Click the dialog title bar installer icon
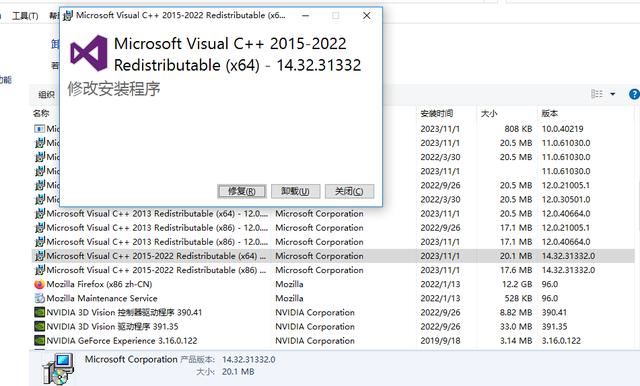The height and width of the screenshot is (386, 640). [68, 16]
